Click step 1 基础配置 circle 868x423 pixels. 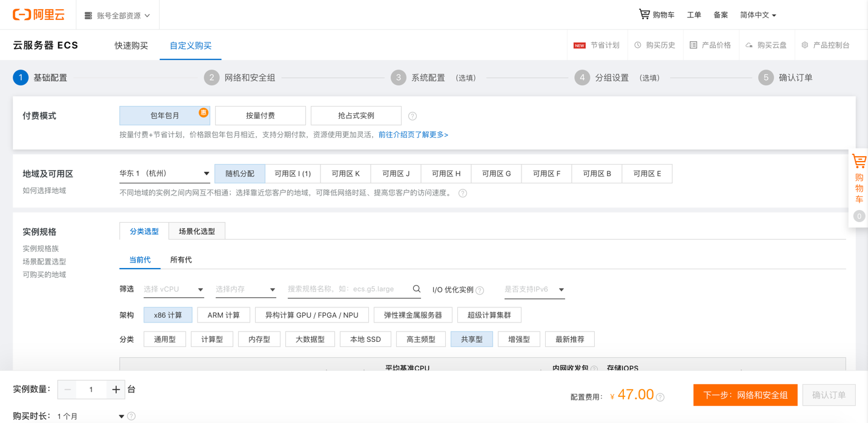21,77
